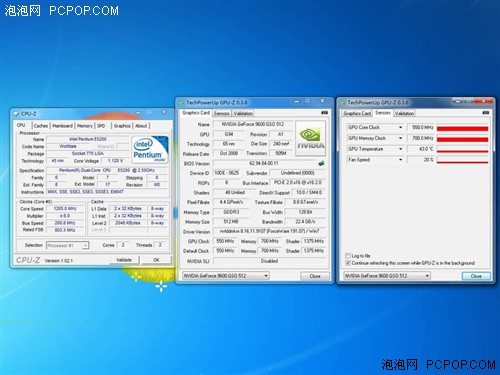Click the title bar icon of GPU-Z Graphics Card window
The width and height of the screenshot is (500, 375).
pos(182,103)
